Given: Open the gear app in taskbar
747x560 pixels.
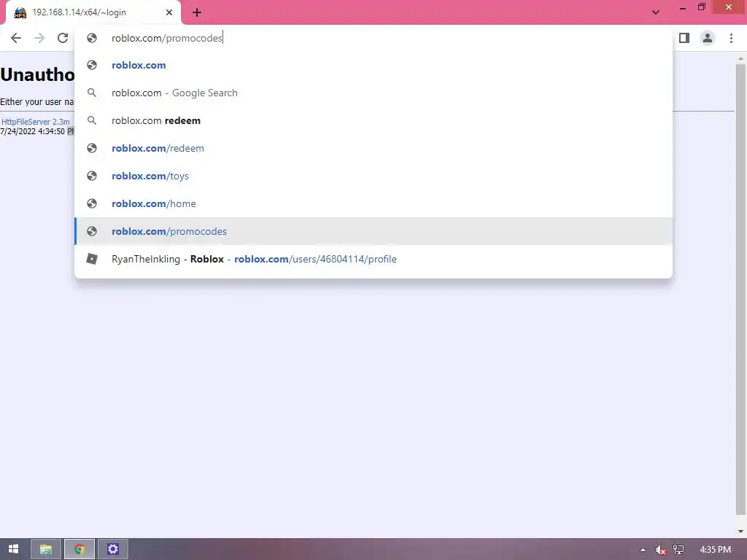Looking at the screenshot, I should point(113,549).
